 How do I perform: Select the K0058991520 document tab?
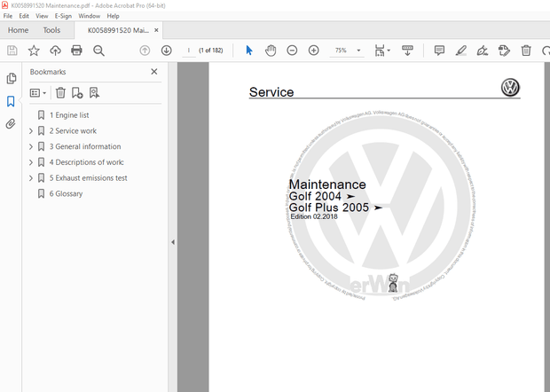tap(118, 30)
